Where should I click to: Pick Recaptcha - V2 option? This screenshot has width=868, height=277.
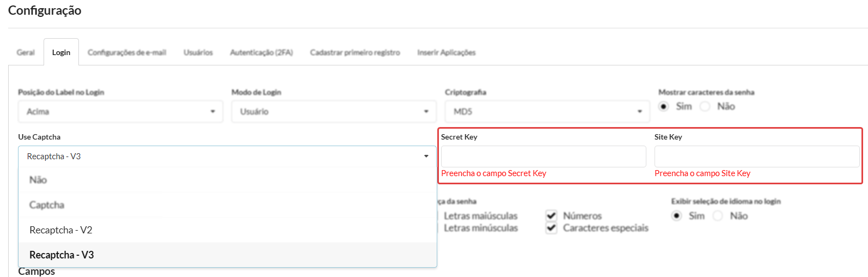tap(61, 230)
